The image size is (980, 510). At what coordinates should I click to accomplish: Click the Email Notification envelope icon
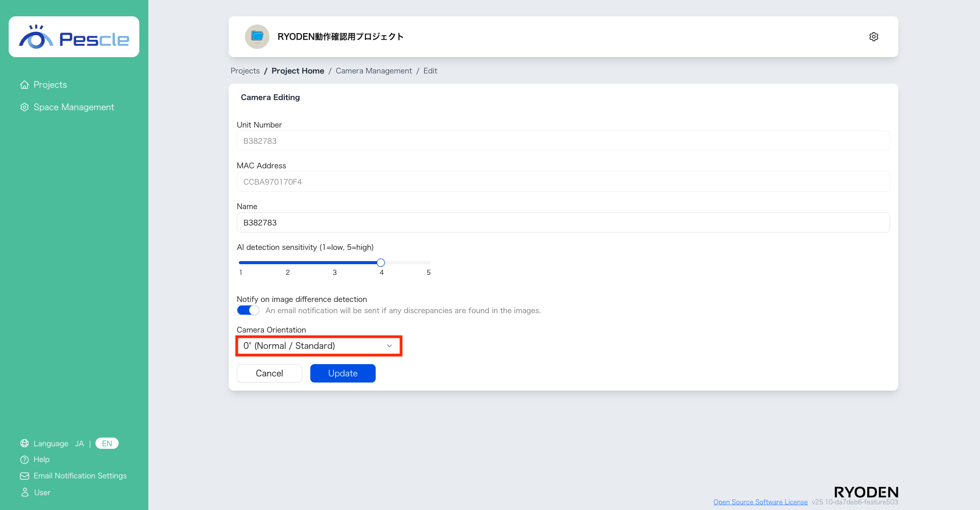coord(24,476)
